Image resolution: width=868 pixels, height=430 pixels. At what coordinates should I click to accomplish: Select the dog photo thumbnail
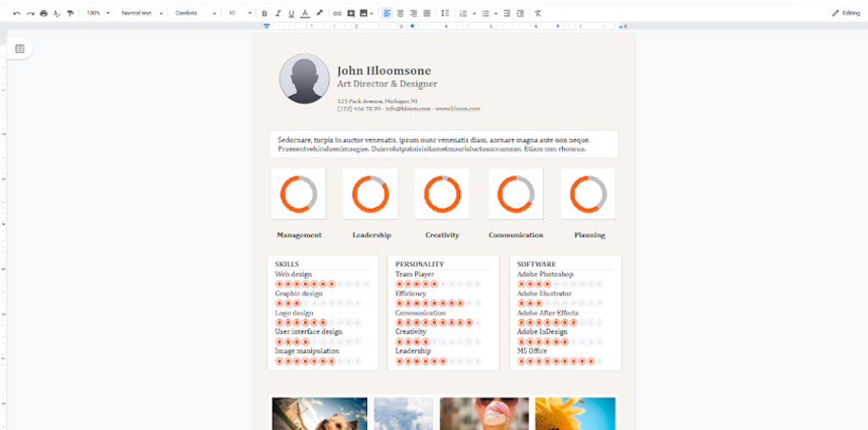(320, 413)
